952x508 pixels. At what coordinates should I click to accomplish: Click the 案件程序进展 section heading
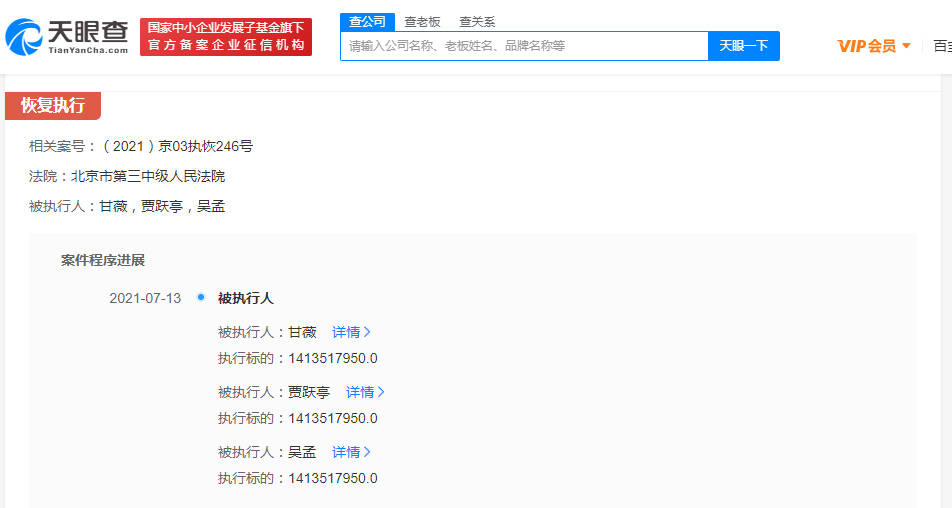click(103, 260)
